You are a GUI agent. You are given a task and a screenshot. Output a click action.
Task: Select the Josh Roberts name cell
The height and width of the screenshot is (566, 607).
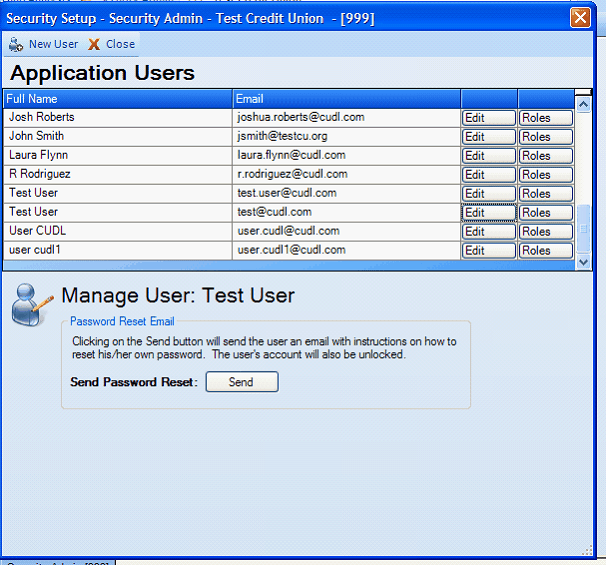point(118,118)
